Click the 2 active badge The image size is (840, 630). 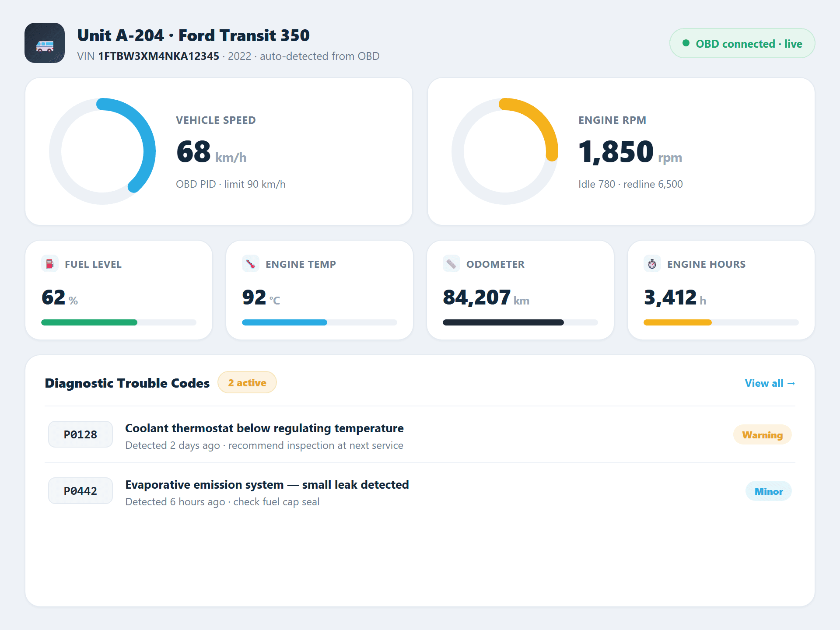[247, 382]
